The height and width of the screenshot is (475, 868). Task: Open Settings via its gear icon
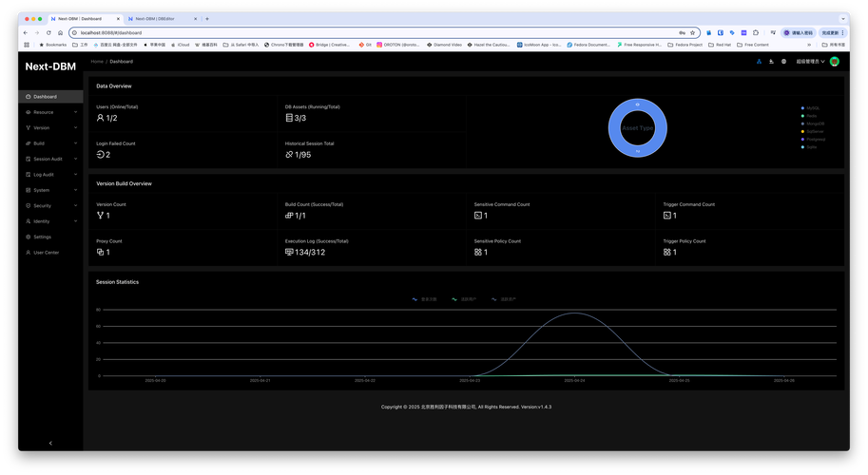[x=28, y=237]
